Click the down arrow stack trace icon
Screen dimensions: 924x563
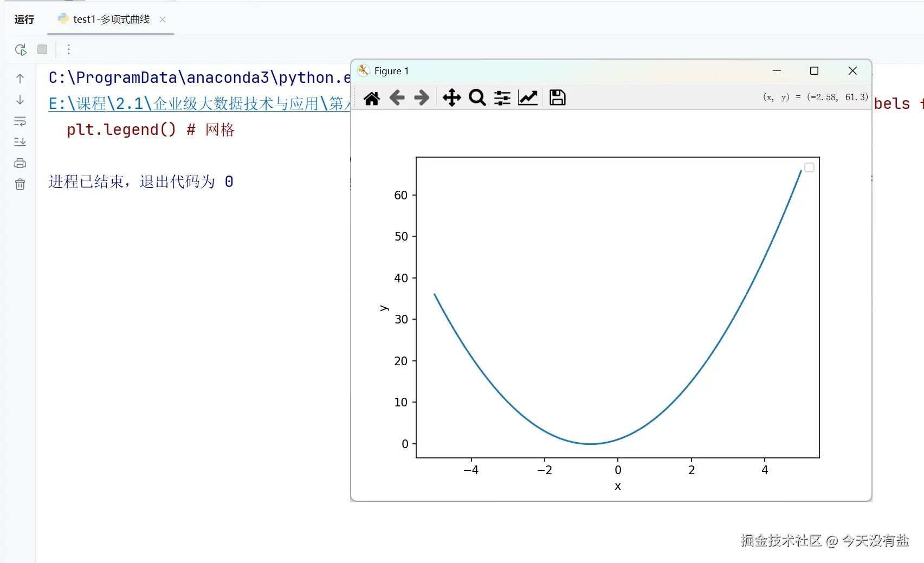[x=20, y=100]
